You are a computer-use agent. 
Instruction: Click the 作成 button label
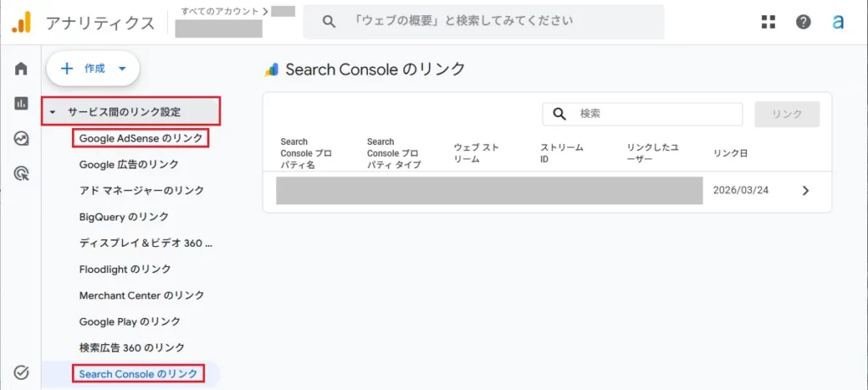click(x=94, y=70)
